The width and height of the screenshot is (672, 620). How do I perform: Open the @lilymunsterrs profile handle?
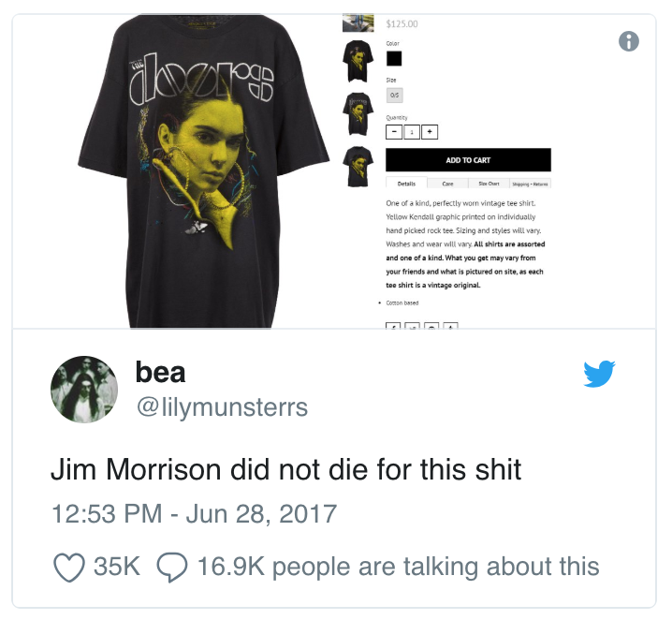coord(222,406)
